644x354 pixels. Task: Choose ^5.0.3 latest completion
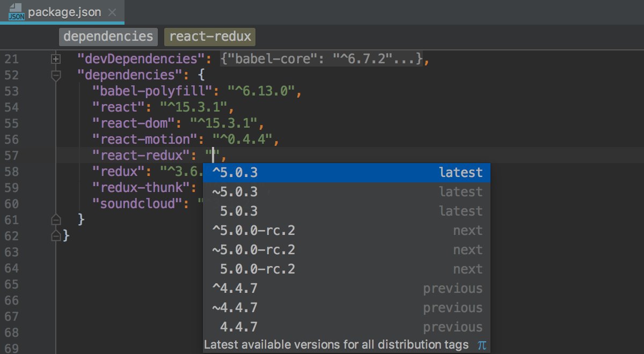346,173
